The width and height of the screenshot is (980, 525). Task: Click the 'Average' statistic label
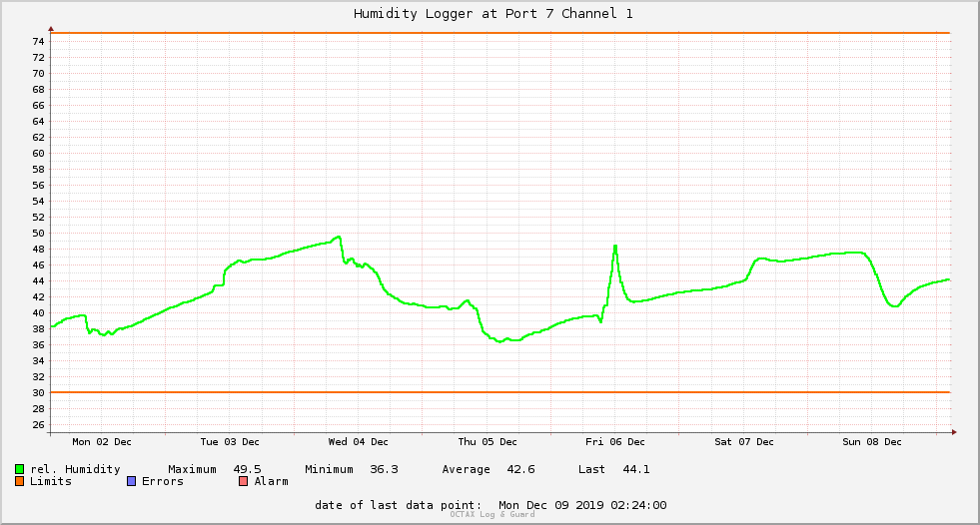[466, 469]
